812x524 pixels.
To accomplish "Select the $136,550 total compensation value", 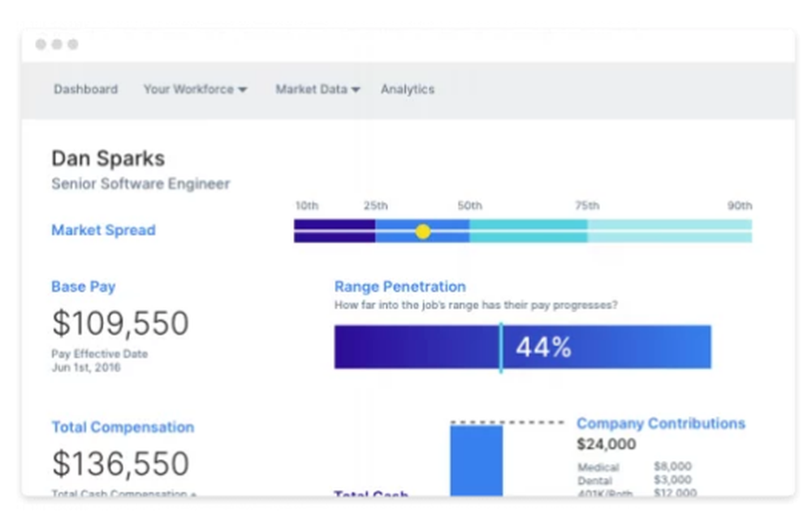I will coord(120,463).
